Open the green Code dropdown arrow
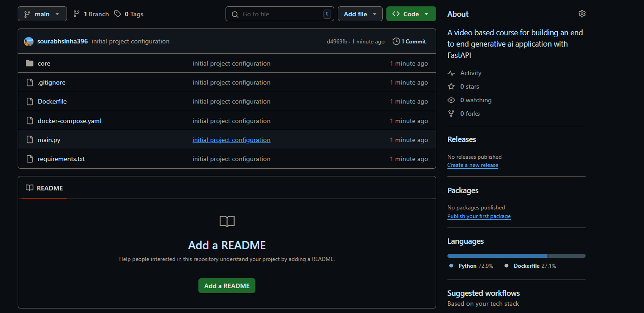 426,14
